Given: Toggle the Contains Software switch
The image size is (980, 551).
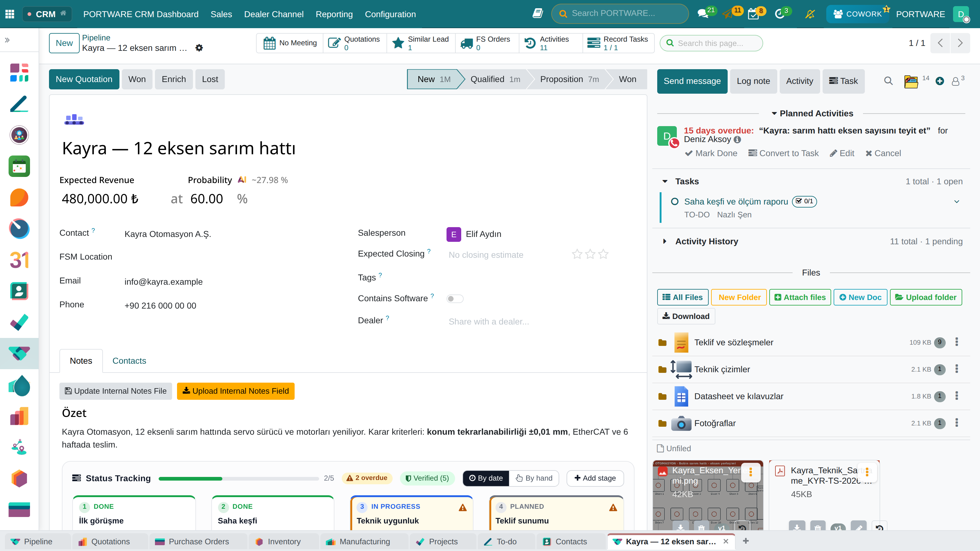Looking at the screenshot, I should [454, 298].
